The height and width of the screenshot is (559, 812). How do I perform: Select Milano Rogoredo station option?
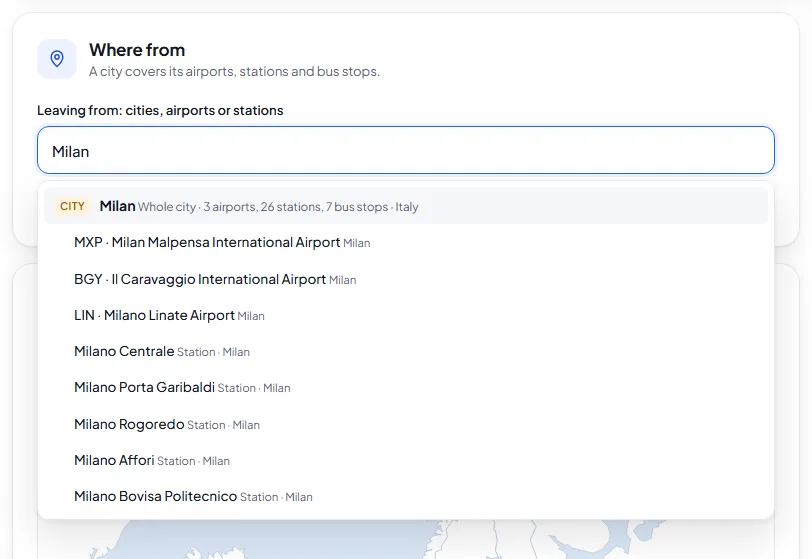[x=405, y=424]
